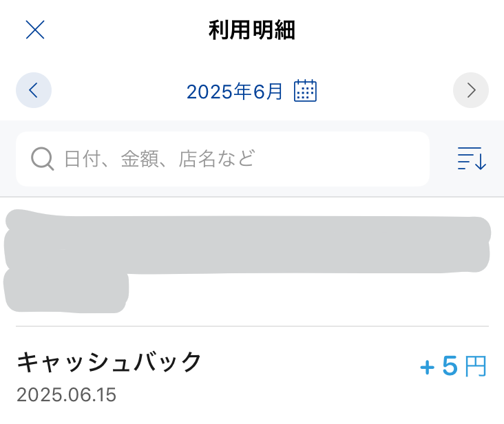Tap the 利用明細 page title
The width and height of the screenshot is (504, 424).
252,30
